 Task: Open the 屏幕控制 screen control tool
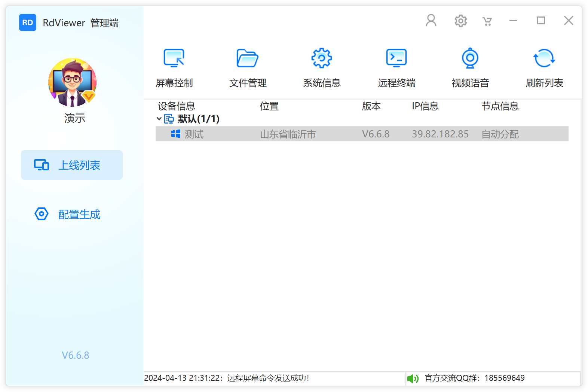(x=174, y=68)
